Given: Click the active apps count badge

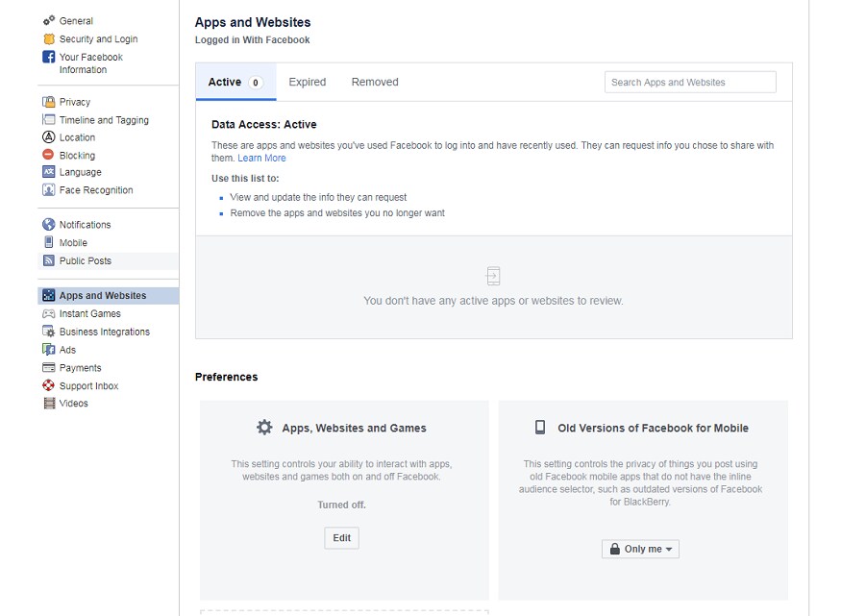Looking at the screenshot, I should pos(256,83).
